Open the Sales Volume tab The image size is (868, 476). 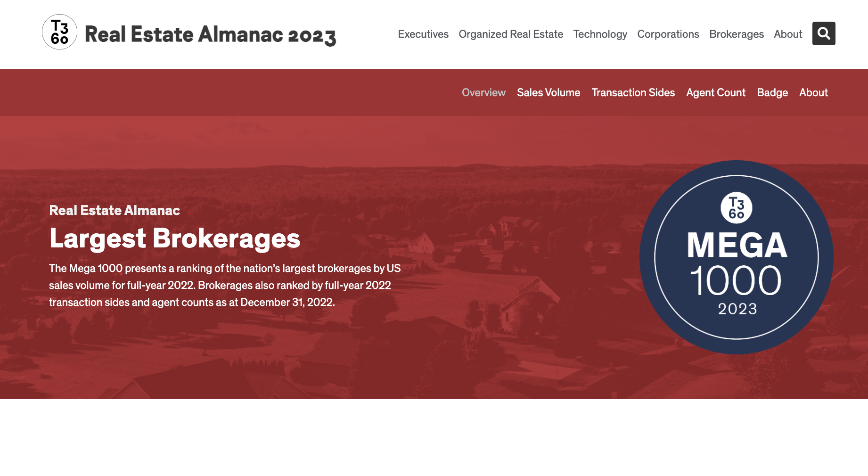(549, 92)
